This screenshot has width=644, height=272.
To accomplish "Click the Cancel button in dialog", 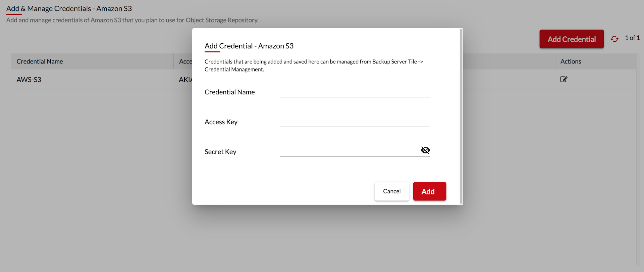I will tap(392, 191).
